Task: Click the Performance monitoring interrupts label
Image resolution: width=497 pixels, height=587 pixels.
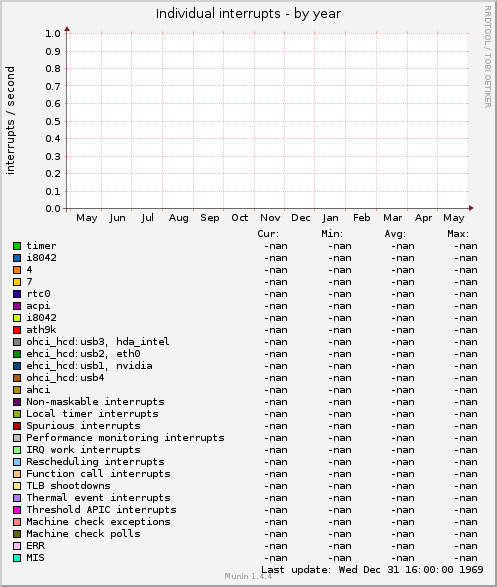Action: pos(125,438)
